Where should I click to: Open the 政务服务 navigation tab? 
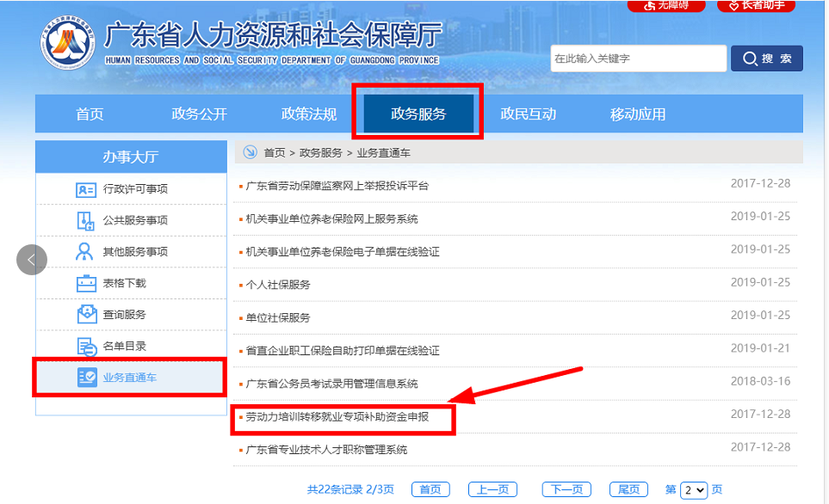click(418, 114)
